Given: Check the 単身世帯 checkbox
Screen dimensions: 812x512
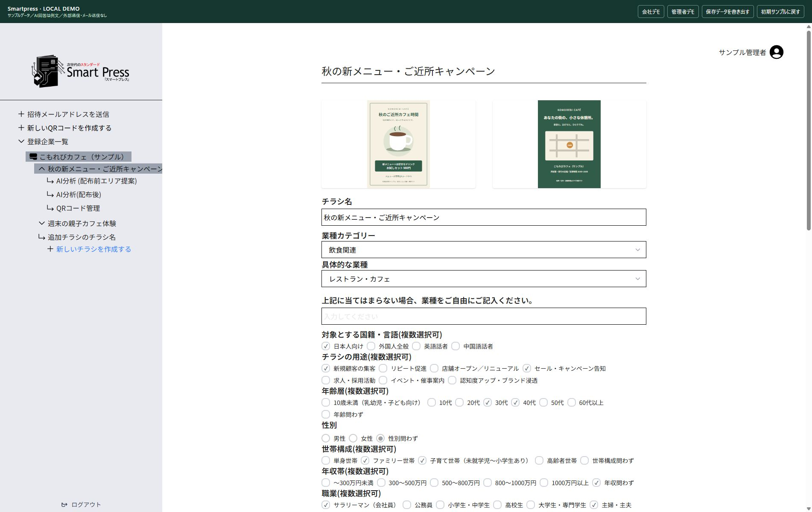Looking at the screenshot, I should click(x=326, y=460).
